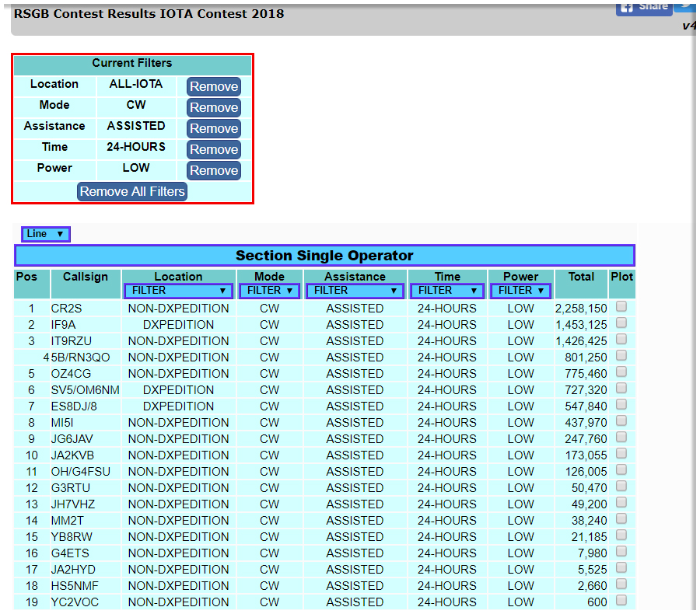Expand the Assistance column filter dropdown
This screenshot has height=614, width=700.
[x=355, y=291]
